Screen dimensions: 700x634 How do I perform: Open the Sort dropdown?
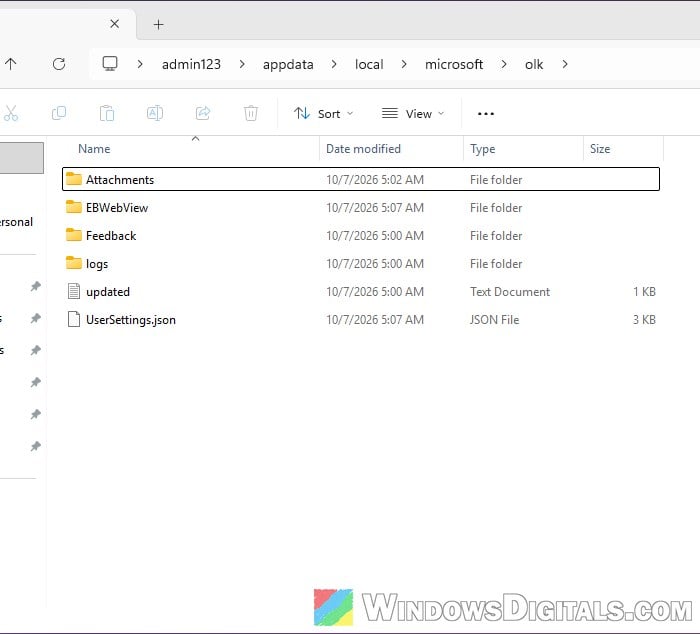click(324, 114)
